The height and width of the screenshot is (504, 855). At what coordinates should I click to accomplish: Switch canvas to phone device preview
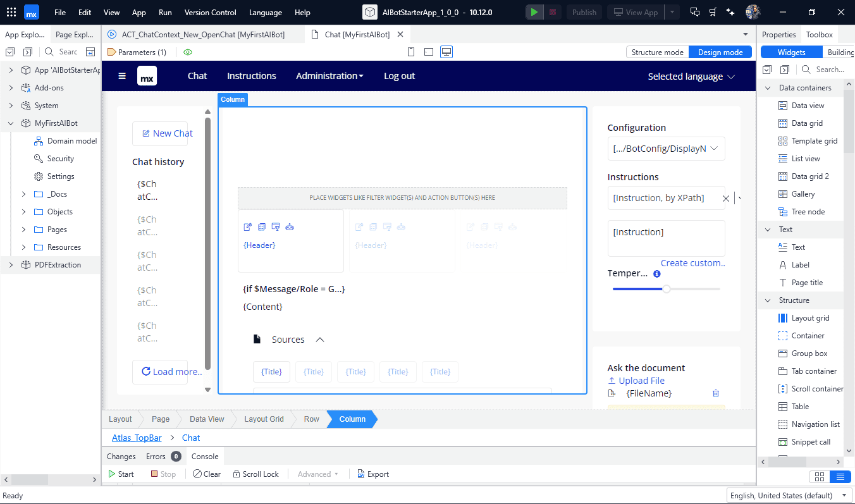coord(411,52)
